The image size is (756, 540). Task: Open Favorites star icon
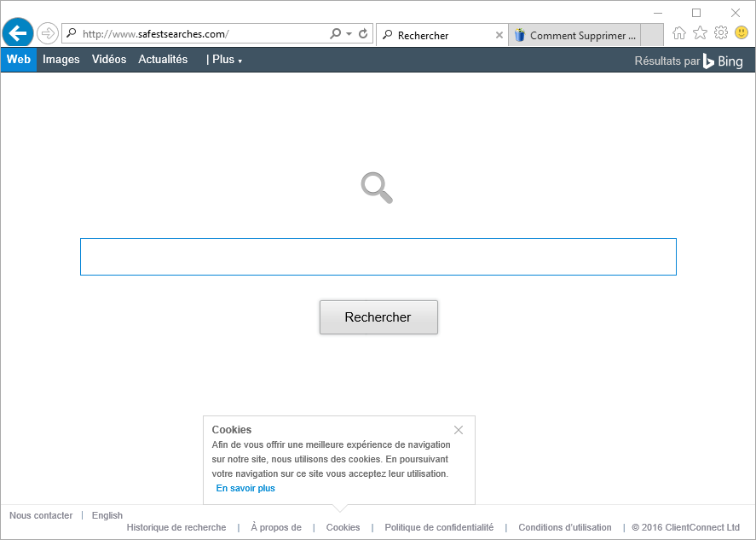[x=700, y=32]
